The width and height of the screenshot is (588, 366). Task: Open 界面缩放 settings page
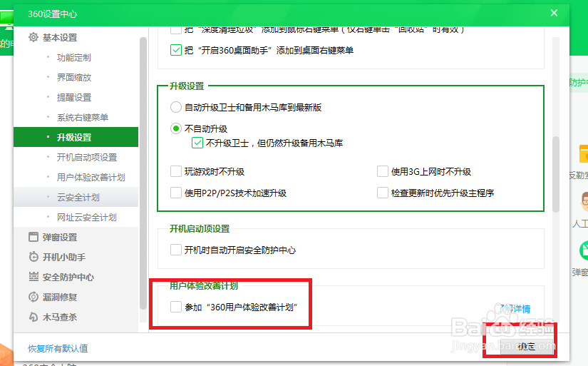pyautogui.click(x=74, y=77)
